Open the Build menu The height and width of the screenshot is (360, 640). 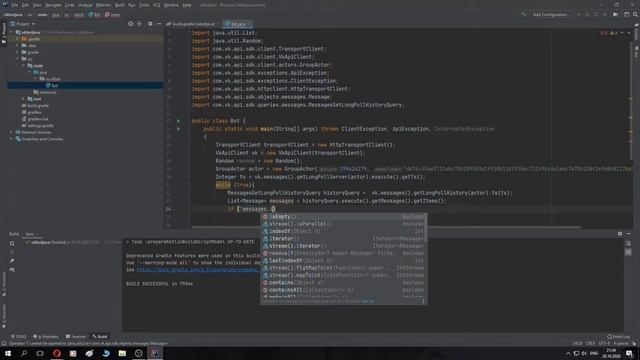tap(120, 5)
